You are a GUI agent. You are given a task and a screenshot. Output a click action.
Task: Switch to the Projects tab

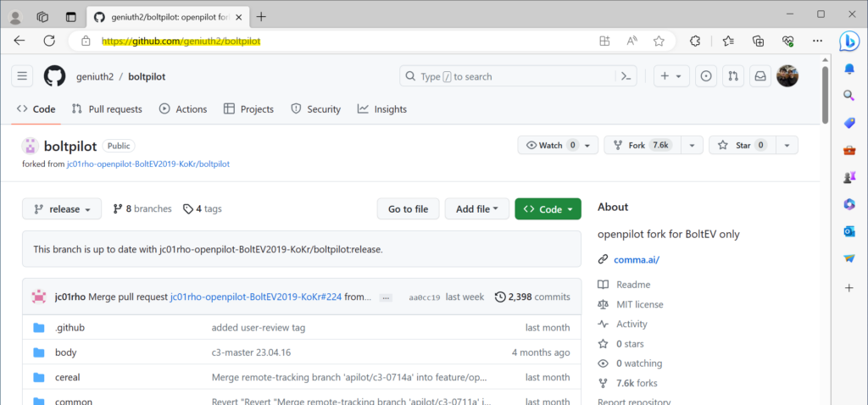coord(248,109)
